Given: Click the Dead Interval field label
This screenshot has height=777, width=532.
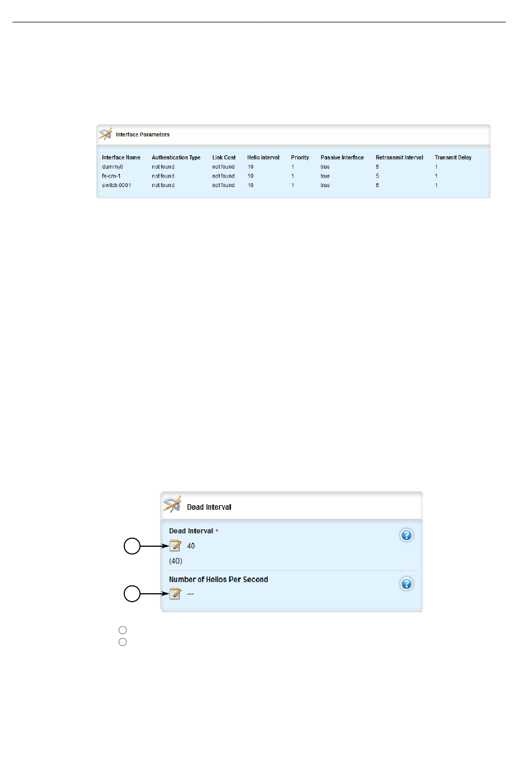Looking at the screenshot, I should 191,531.
